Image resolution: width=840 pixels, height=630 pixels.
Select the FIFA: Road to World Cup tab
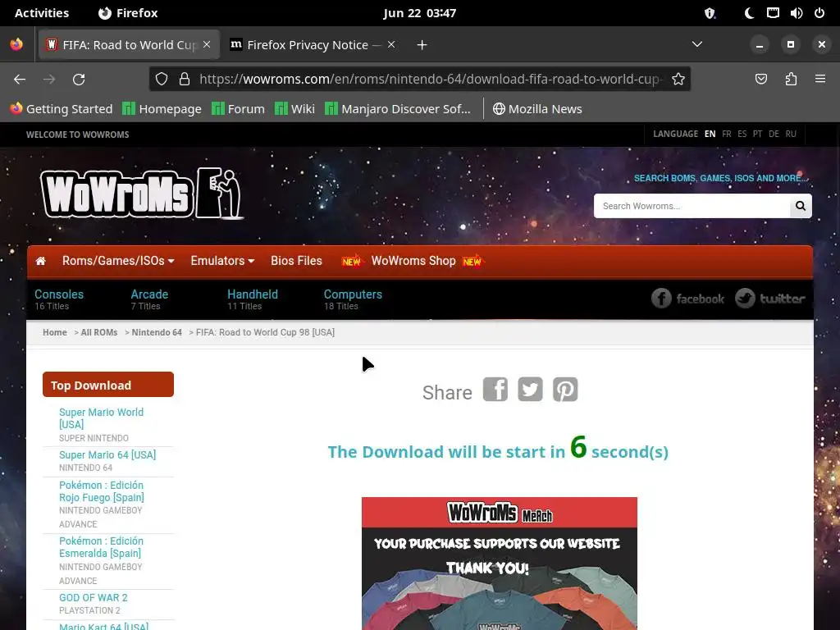(129, 45)
